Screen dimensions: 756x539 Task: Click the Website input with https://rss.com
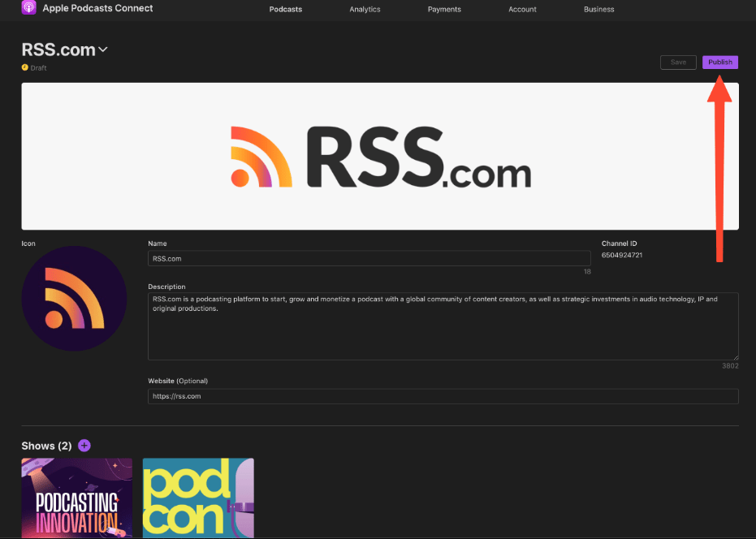tap(443, 396)
